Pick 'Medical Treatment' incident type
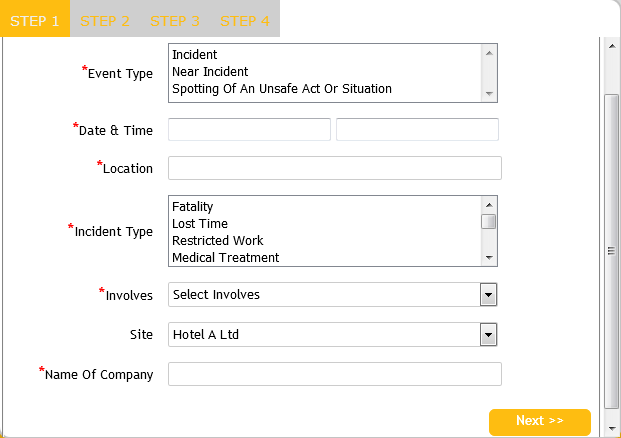Image resolution: width=621 pixels, height=438 pixels. click(x=225, y=258)
